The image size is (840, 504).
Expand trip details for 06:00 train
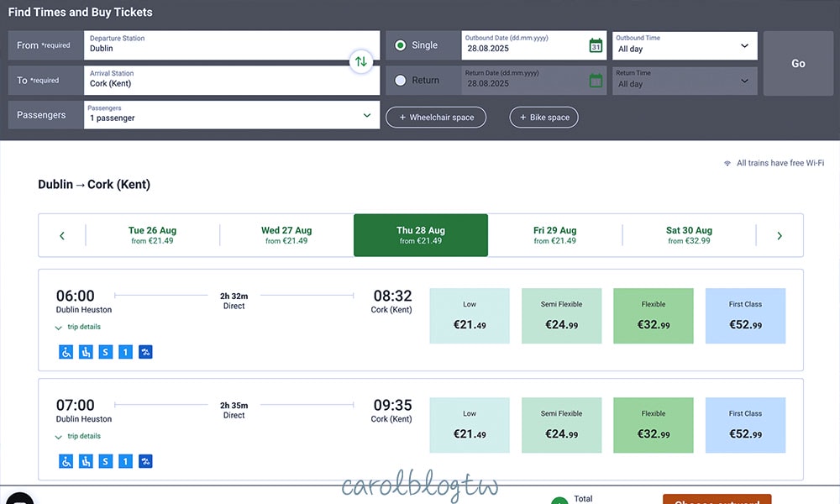click(78, 327)
